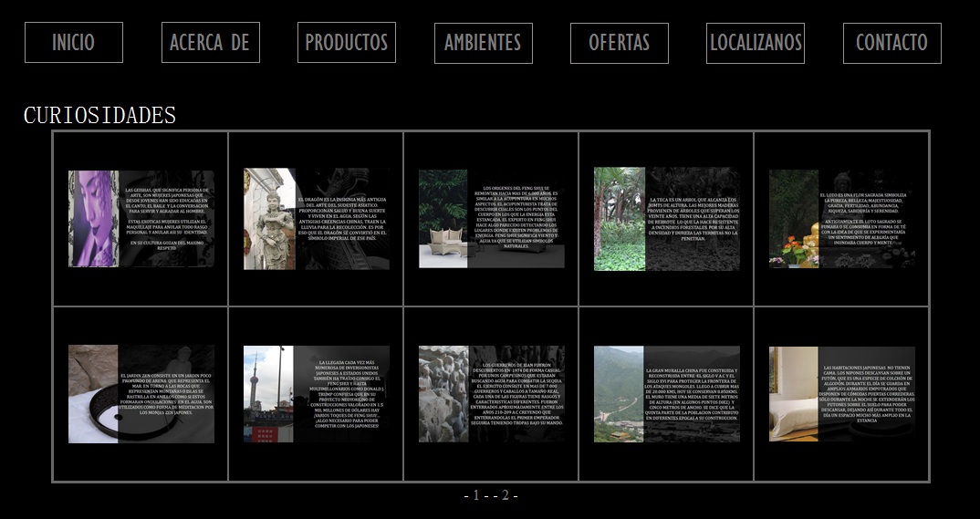View the Guerreros de Xian card

[491, 394]
